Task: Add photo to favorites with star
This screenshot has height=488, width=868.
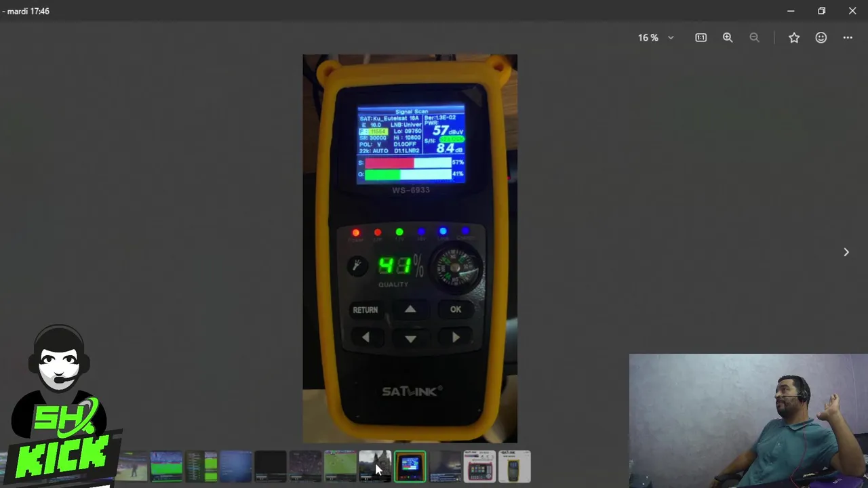Action: coord(794,38)
